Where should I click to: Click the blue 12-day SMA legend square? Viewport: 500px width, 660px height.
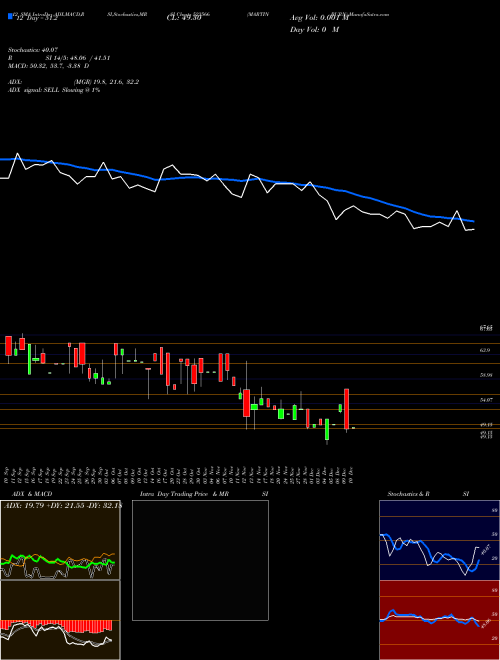click(x=11, y=17)
